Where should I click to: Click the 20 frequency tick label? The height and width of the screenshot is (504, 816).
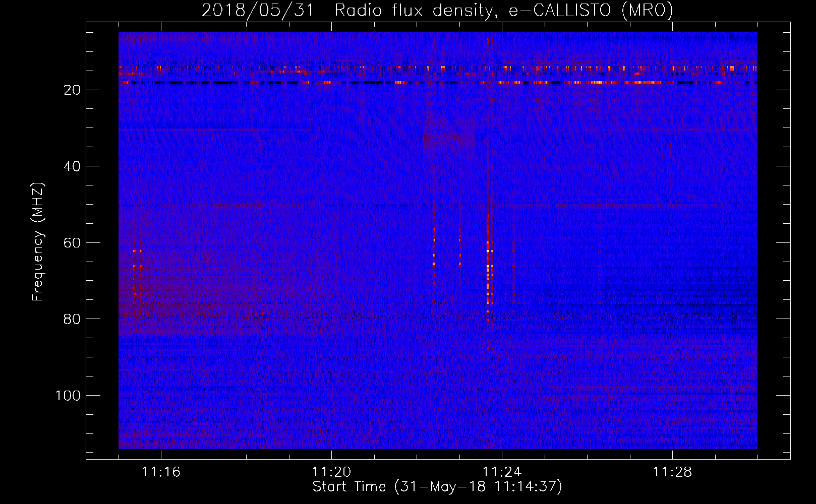pos(72,90)
